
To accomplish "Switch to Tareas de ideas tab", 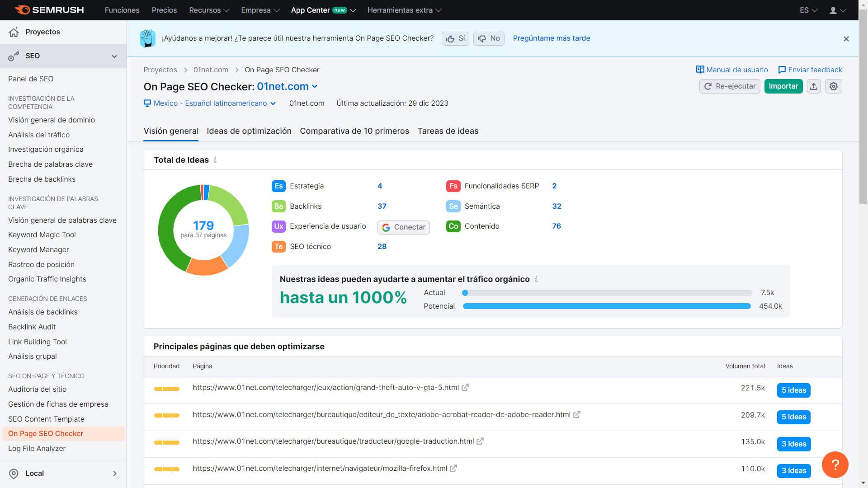I will (448, 131).
